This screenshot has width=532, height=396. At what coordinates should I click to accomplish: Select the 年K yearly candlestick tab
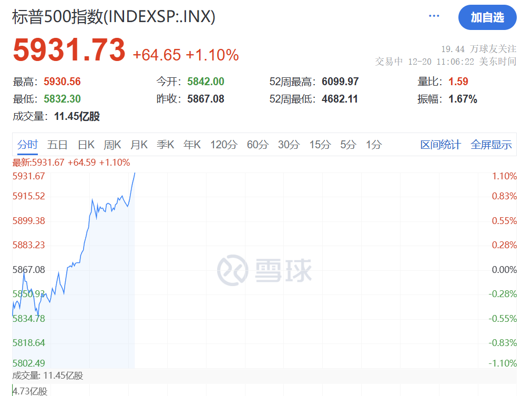coord(192,145)
